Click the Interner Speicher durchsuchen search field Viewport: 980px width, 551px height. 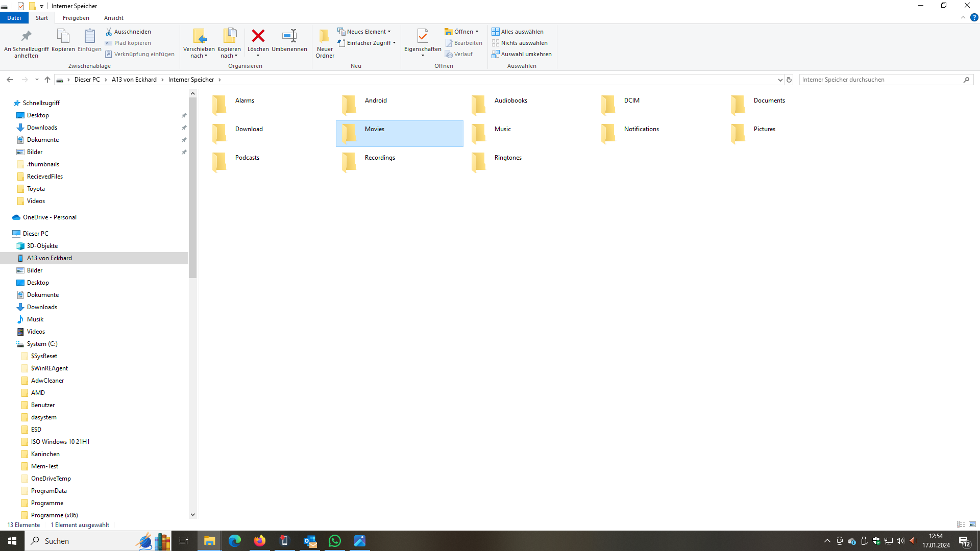(880, 80)
